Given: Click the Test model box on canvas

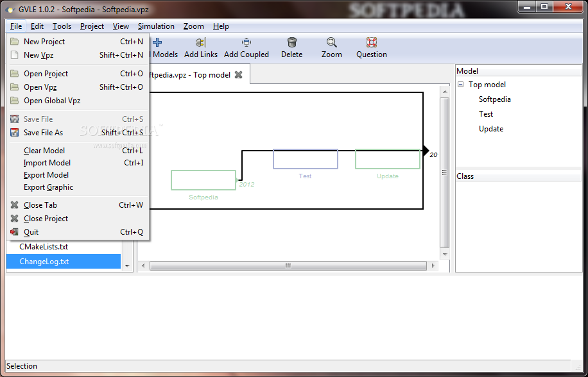Looking at the screenshot, I should (306, 159).
